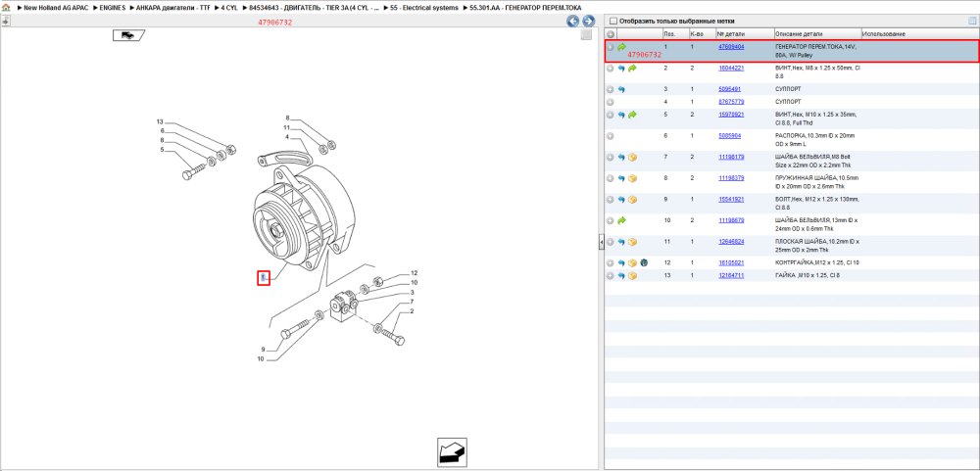Screen dimensions: 980x471
Task: Click the plus icon in the table header
Action: [x=611, y=33]
